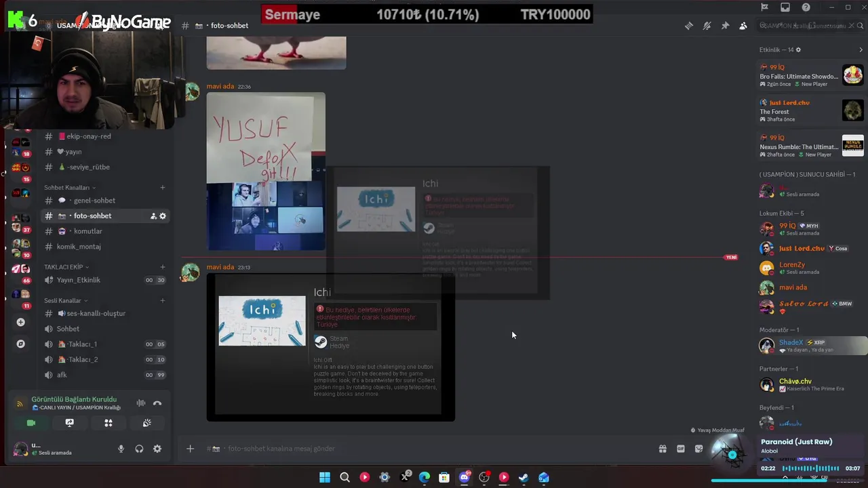The image size is (868, 488).
Task: Open mavi ada username on 23:13 message
Action: (220, 267)
